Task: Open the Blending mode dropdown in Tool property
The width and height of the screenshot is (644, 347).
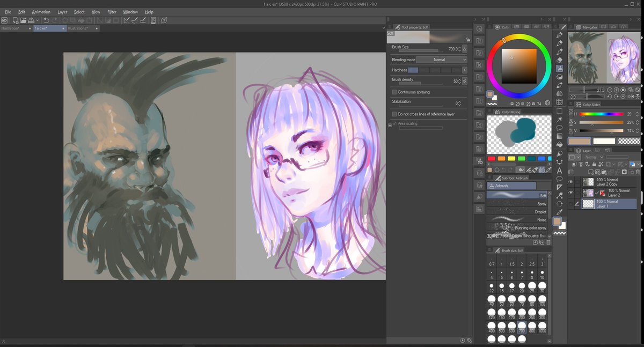Action: (441, 60)
